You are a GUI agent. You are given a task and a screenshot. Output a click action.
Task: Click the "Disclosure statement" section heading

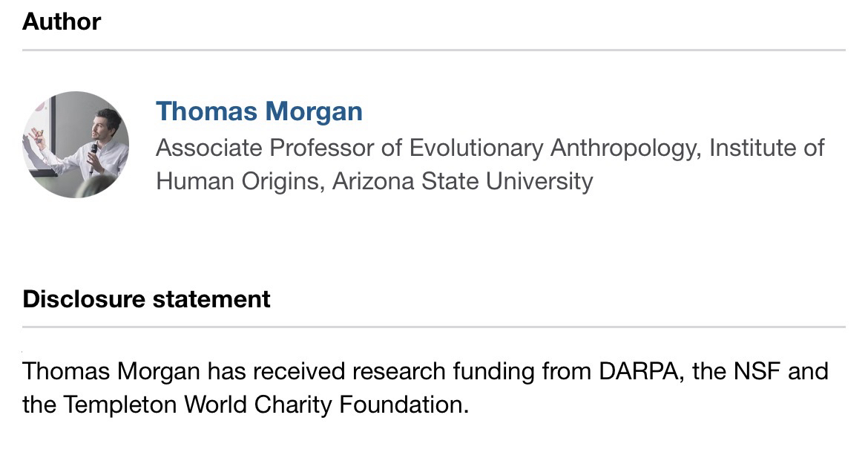click(146, 299)
